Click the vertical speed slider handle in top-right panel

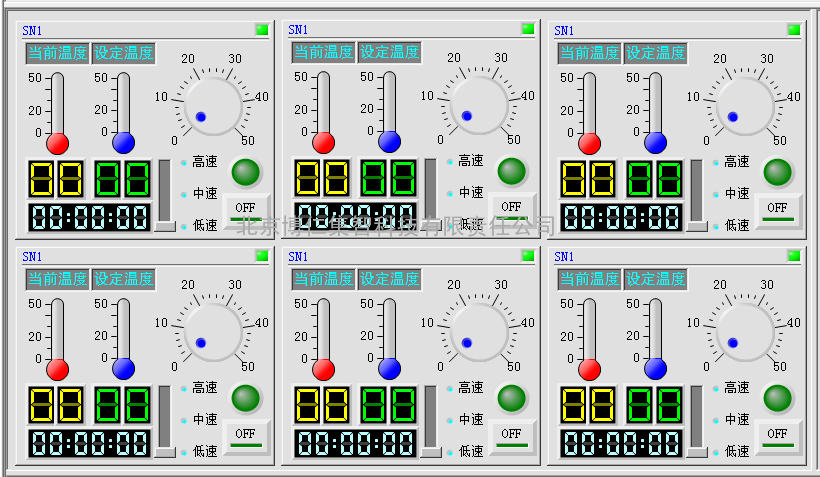[697, 226]
